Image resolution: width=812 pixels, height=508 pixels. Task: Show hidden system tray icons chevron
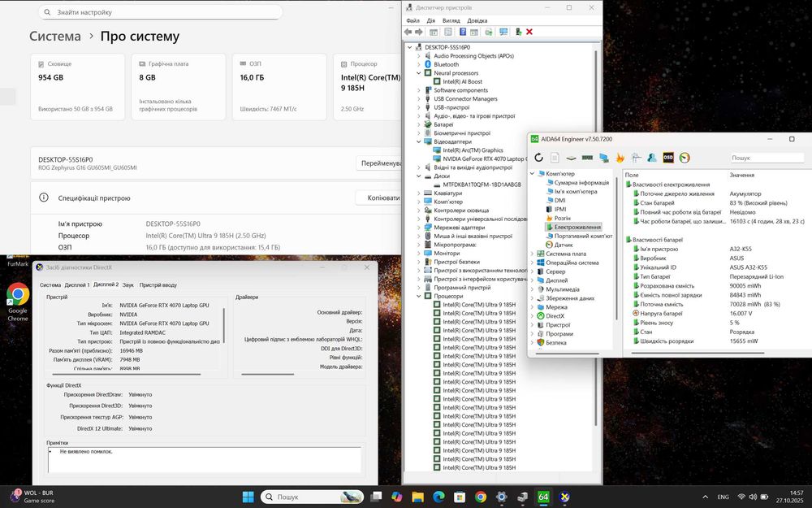point(705,497)
